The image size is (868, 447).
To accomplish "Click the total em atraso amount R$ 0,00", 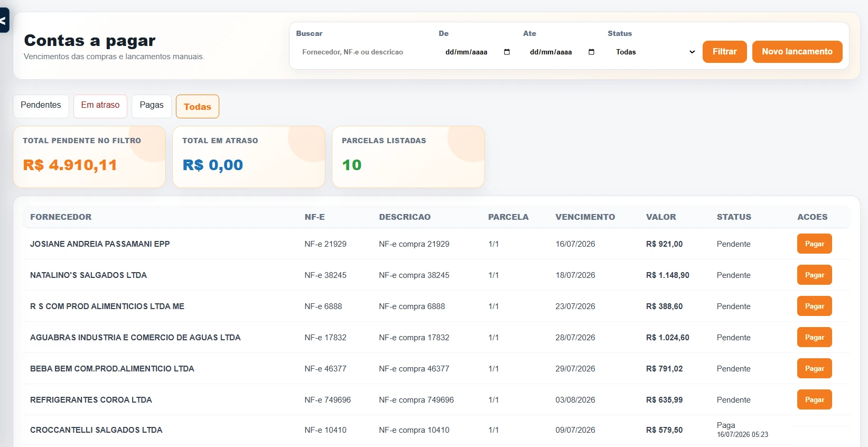I will (x=213, y=165).
